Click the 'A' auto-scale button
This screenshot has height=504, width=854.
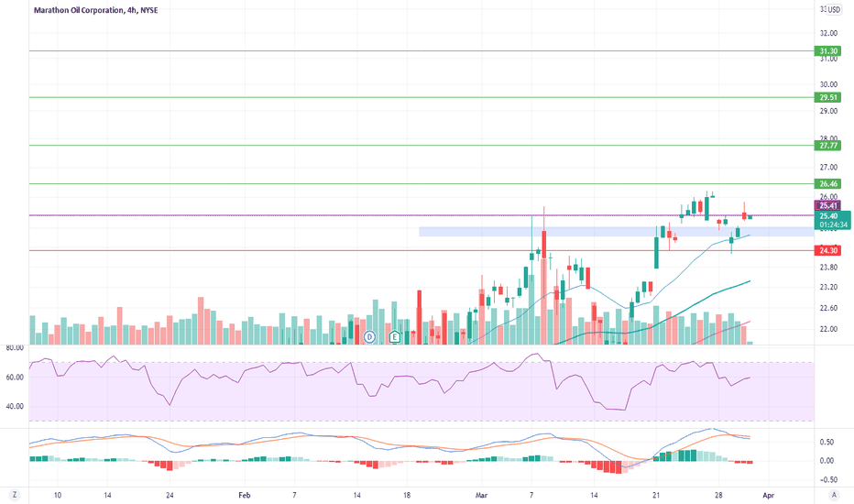833,495
